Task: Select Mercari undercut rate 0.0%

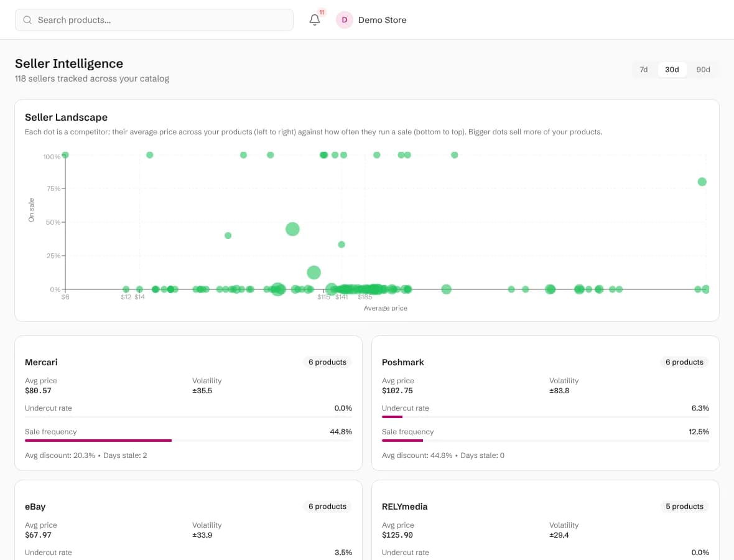Action: tap(343, 408)
